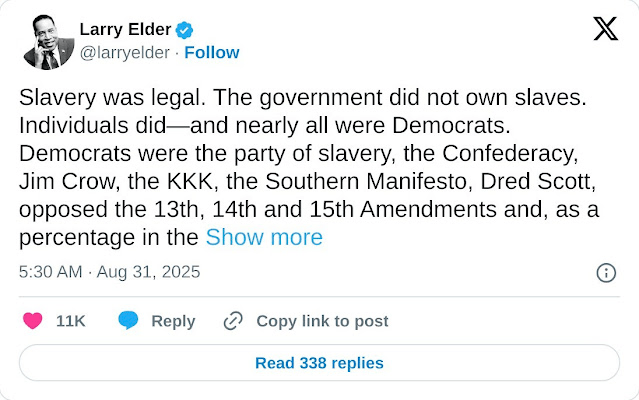Open the info circle icon
Viewport: 639px width, 400px height.
pos(605,273)
